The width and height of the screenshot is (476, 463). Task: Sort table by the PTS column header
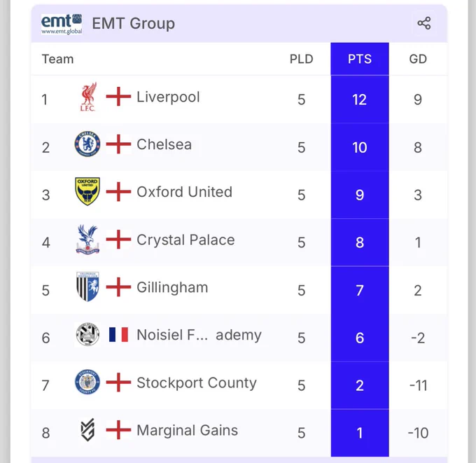coord(360,59)
